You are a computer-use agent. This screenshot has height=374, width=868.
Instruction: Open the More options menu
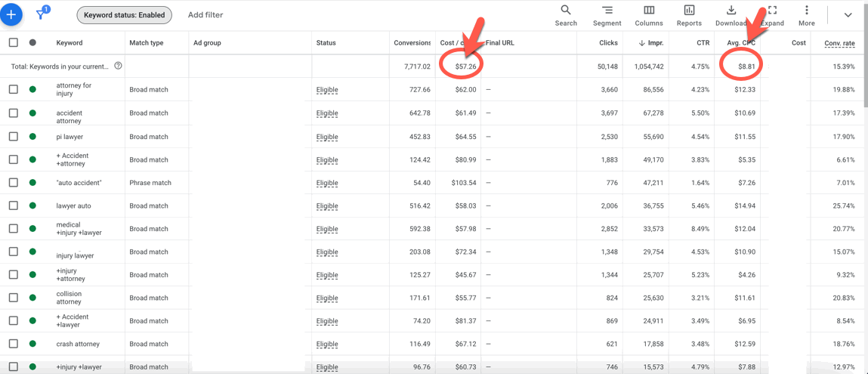tap(806, 14)
